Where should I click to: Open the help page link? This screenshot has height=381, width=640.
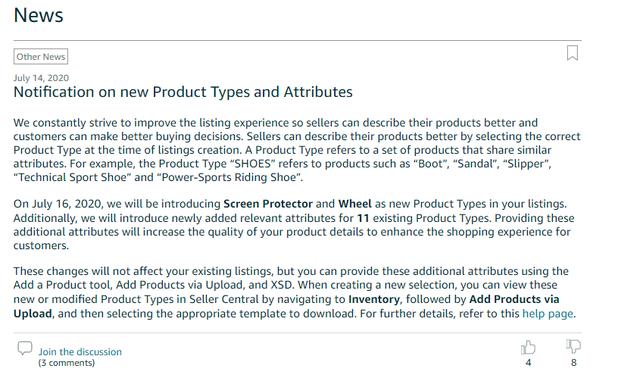pos(548,314)
